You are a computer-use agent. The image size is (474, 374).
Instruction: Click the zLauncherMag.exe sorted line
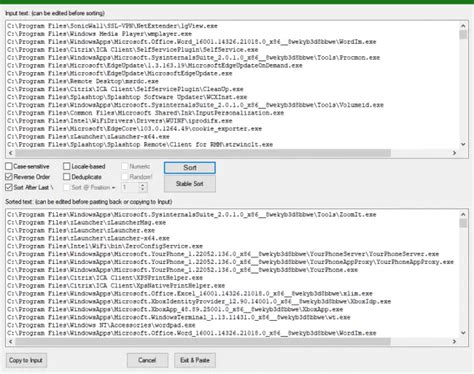87,223
